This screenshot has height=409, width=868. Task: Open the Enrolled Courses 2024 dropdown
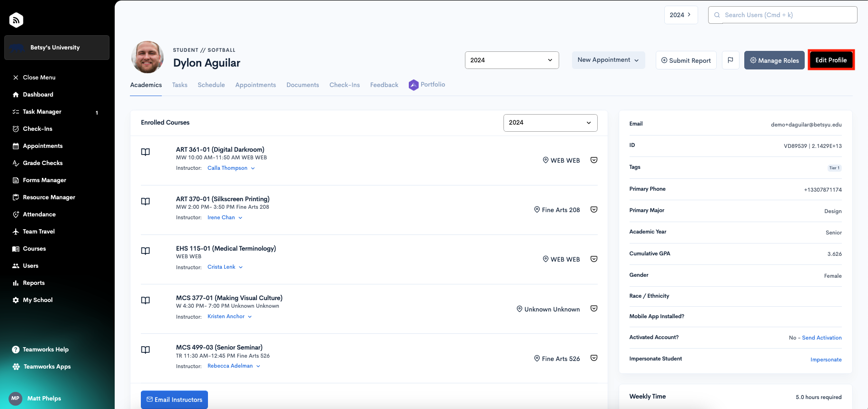550,123
